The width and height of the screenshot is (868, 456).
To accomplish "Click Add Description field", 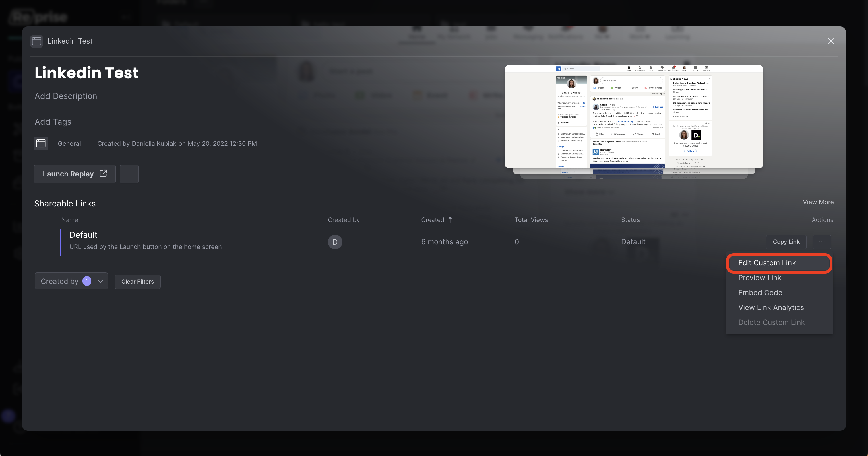I will tap(66, 96).
